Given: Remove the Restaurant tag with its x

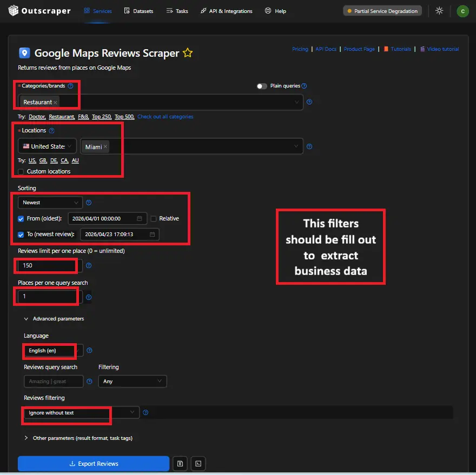Looking at the screenshot, I should coord(55,102).
